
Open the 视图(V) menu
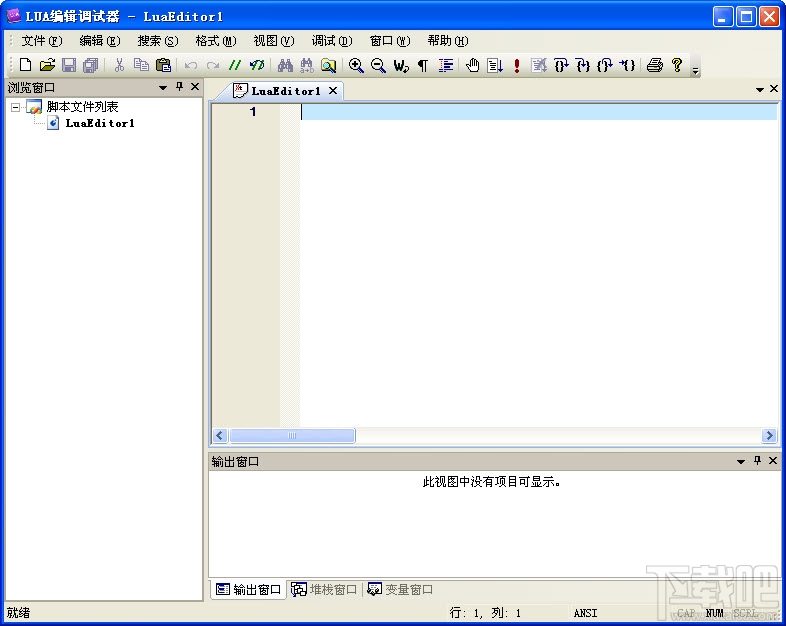click(x=274, y=41)
